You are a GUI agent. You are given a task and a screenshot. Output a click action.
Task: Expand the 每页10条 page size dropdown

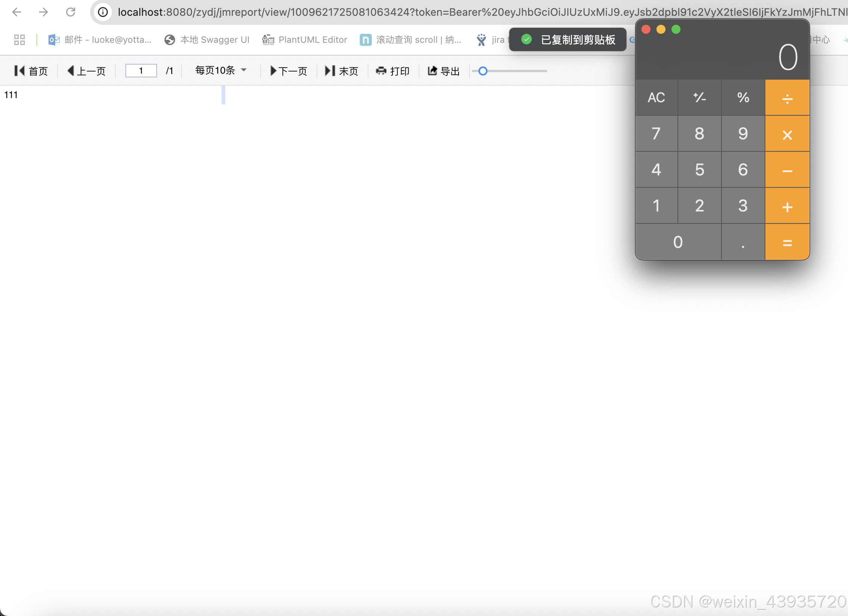click(x=221, y=70)
